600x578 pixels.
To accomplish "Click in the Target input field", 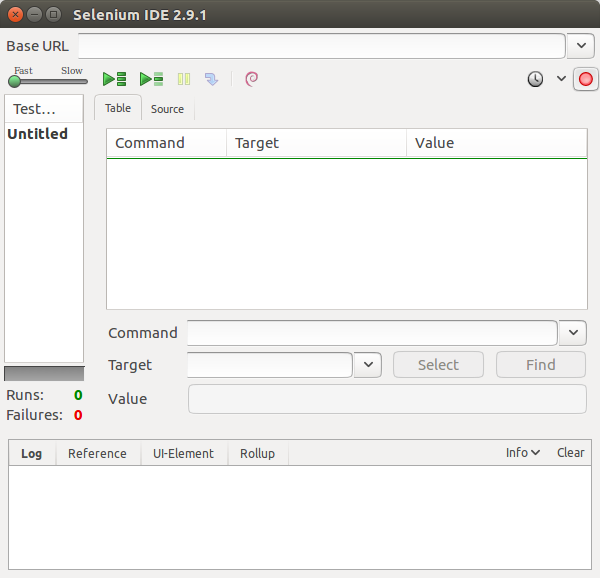I will pos(270,365).
